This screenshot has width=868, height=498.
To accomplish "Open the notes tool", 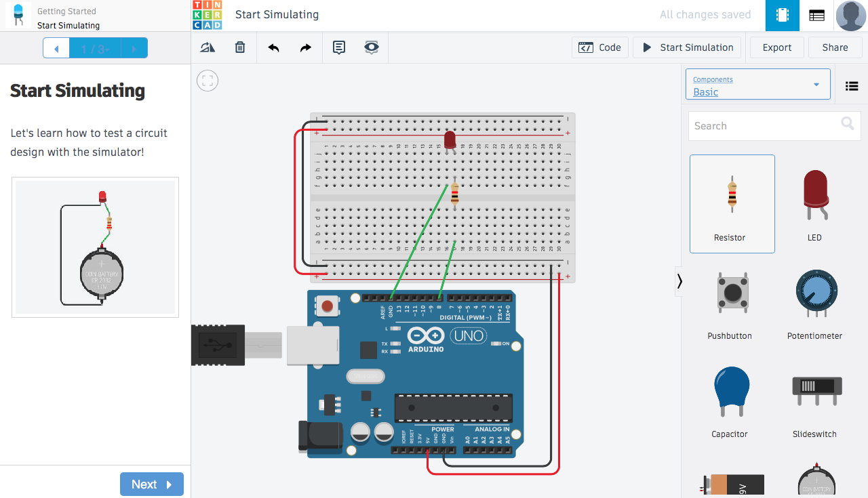I will tap(339, 47).
